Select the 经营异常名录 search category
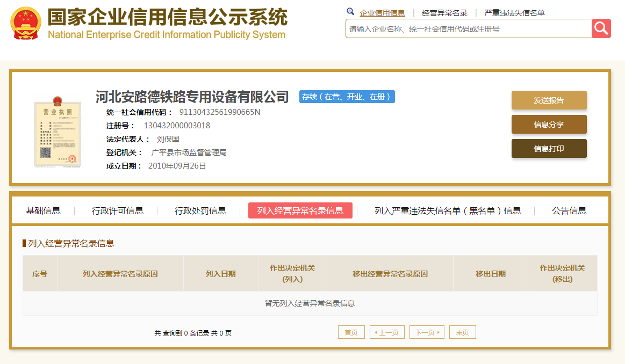The width and height of the screenshot is (625, 364). tap(444, 13)
